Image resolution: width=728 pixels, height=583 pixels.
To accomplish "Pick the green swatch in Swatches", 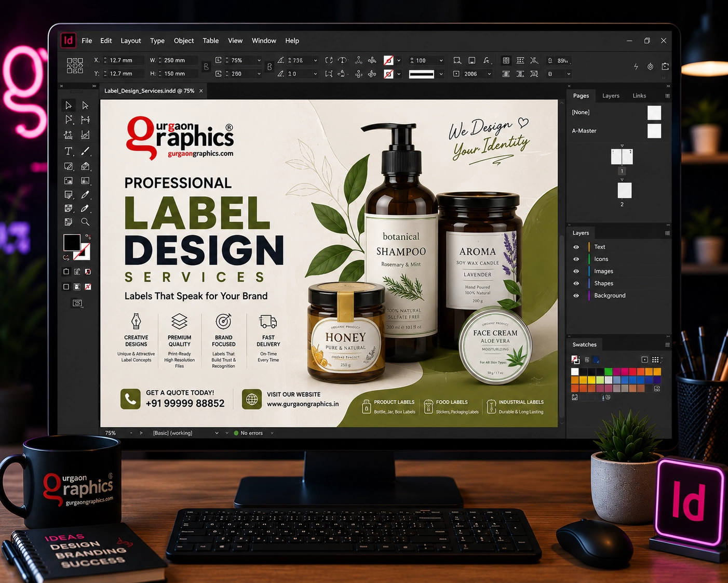I will point(608,372).
